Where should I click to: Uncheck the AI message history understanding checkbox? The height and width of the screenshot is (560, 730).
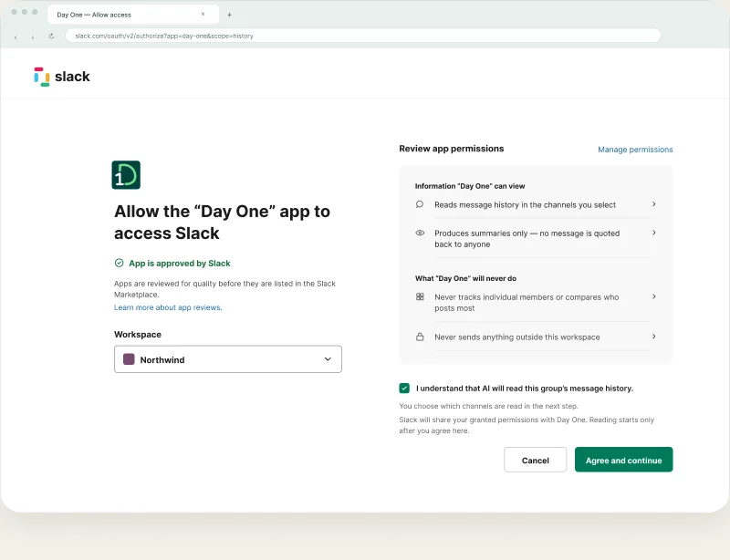point(404,388)
